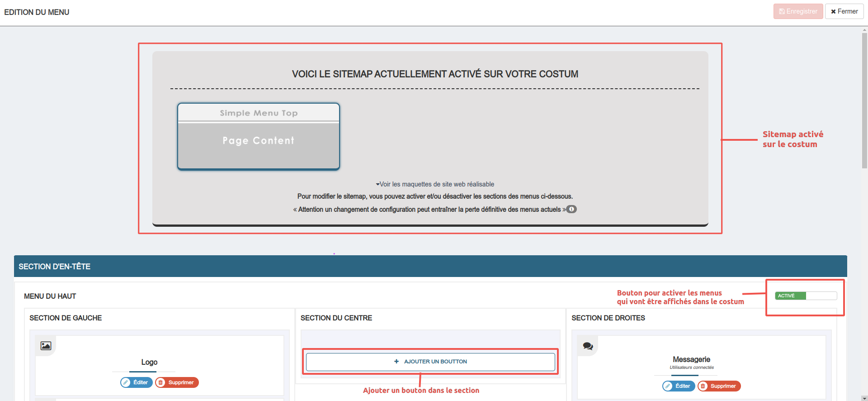Click pencil icon on Logo Éditer button

(x=126, y=382)
